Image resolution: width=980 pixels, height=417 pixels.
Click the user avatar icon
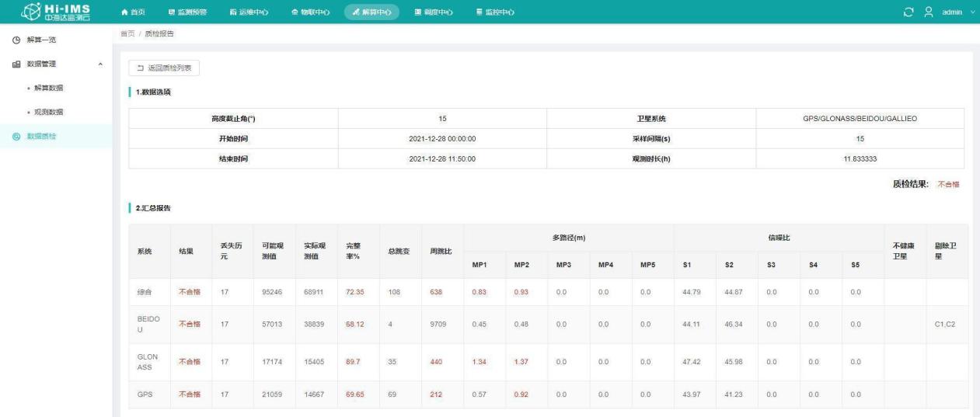927,12
